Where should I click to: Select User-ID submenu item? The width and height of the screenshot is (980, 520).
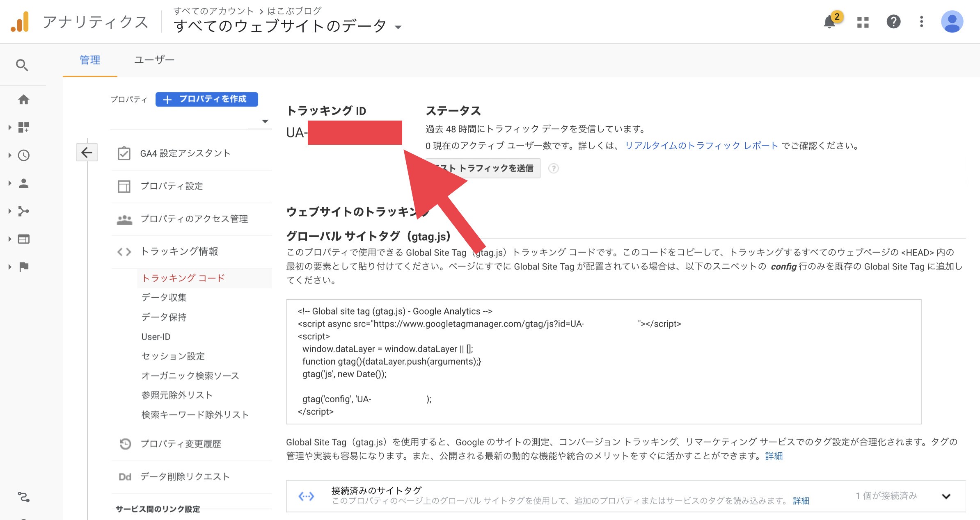point(156,337)
